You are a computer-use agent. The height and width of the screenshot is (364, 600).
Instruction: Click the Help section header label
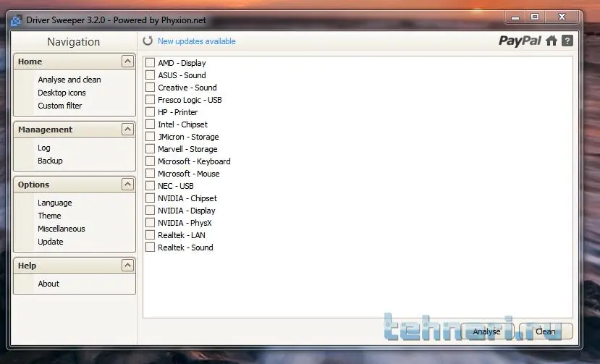click(28, 266)
